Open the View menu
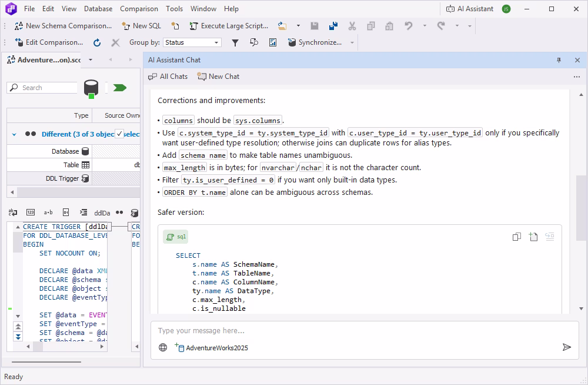The width and height of the screenshot is (588, 385). (x=69, y=9)
